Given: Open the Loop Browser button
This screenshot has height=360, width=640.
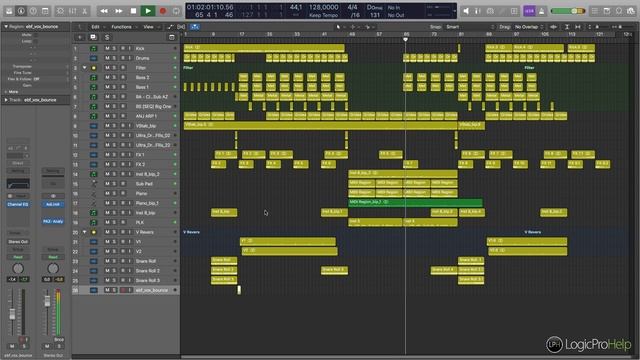Looking at the screenshot, I should [619, 11].
